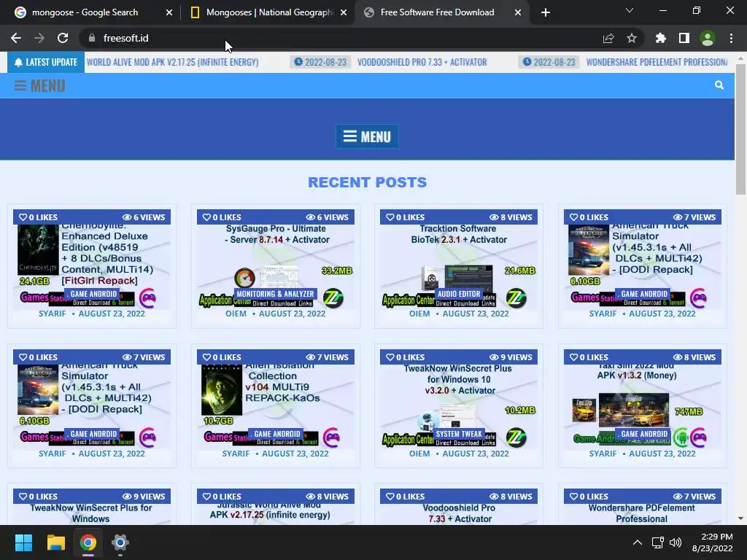Open the Windows Start menu
Viewport: 747px width, 560px height.
tap(23, 542)
